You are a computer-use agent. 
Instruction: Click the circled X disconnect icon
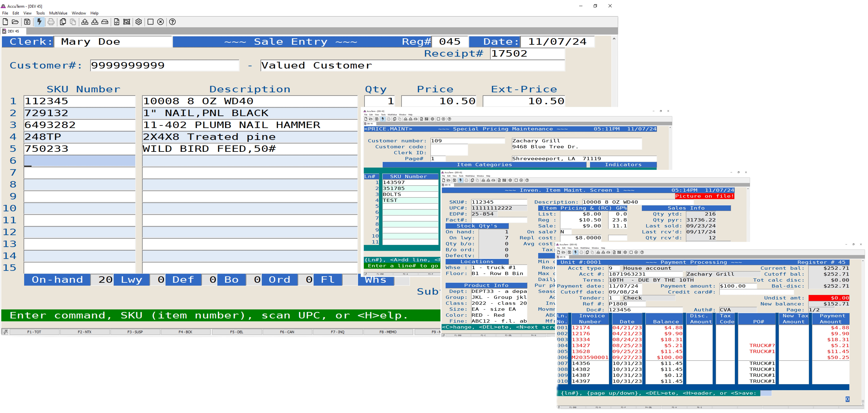coord(161,22)
